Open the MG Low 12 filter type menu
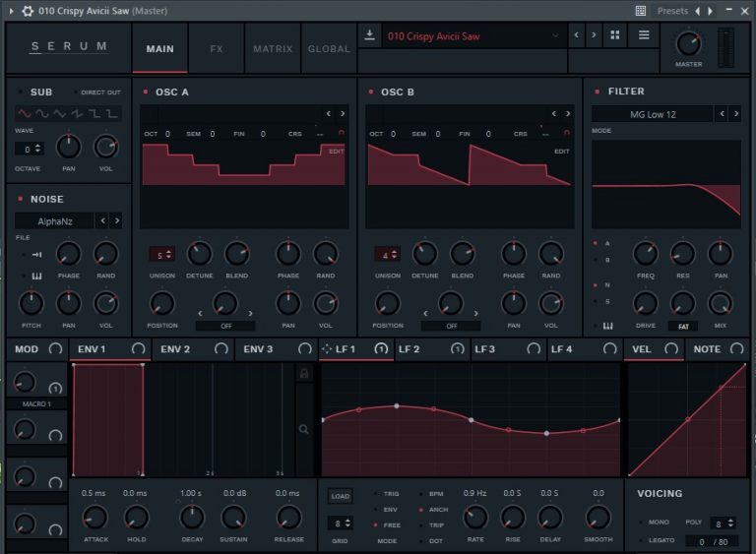The width and height of the screenshot is (756, 554). pos(653,114)
